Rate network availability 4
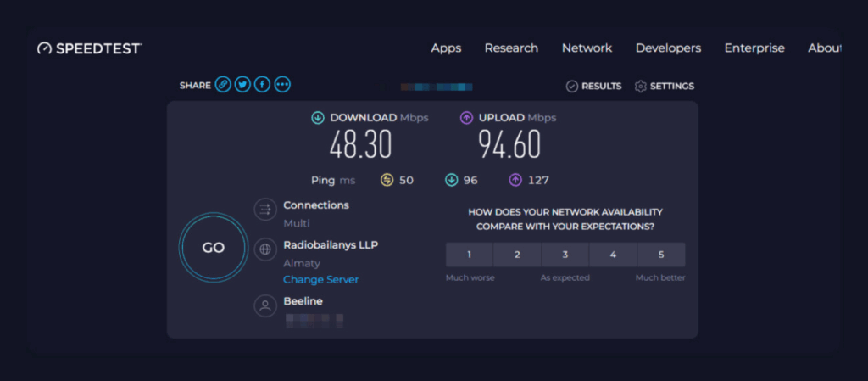 click(614, 255)
